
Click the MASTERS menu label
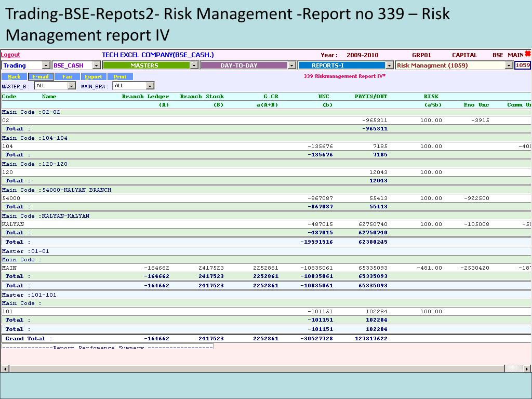point(144,65)
